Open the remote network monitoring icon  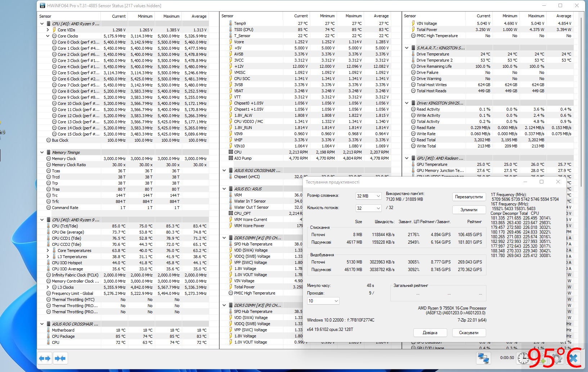[x=483, y=358]
